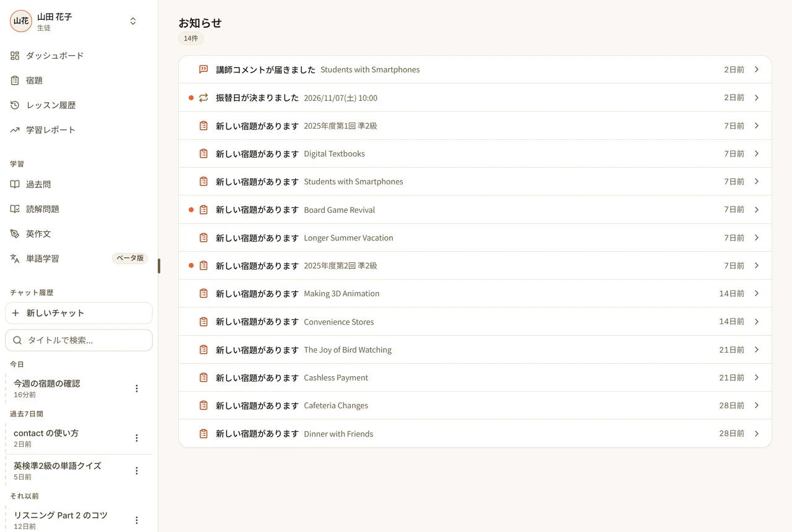The height and width of the screenshot is (532, 792).
Task: Click the ダッシュボード grid icon
Action: (15, 56)
